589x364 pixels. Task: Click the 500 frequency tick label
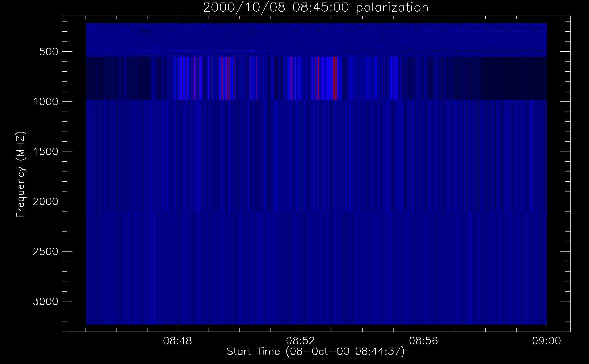[49, 52]
